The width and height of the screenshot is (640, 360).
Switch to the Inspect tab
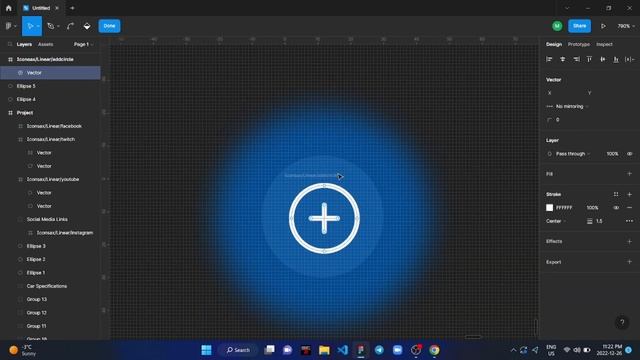click(604, 44)
